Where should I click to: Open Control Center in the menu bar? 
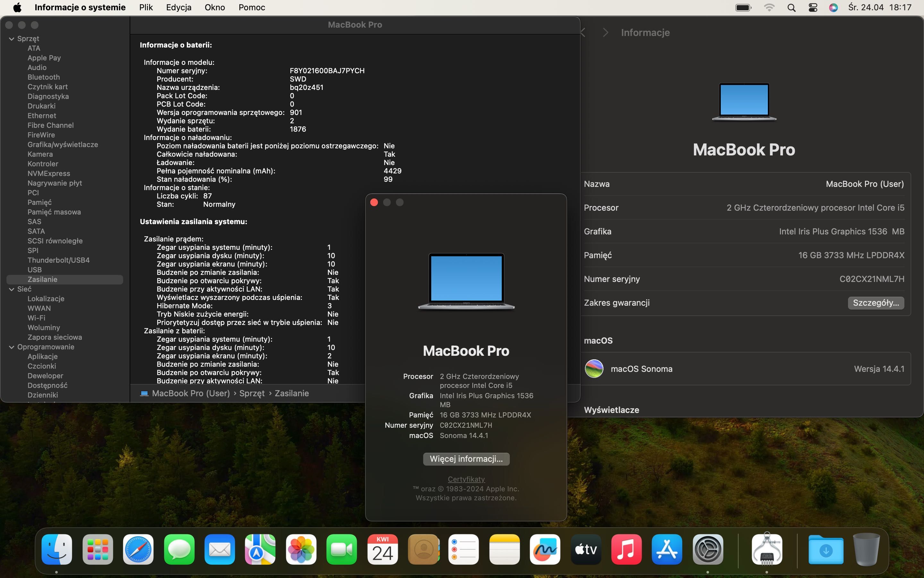(x=813, y=7)
